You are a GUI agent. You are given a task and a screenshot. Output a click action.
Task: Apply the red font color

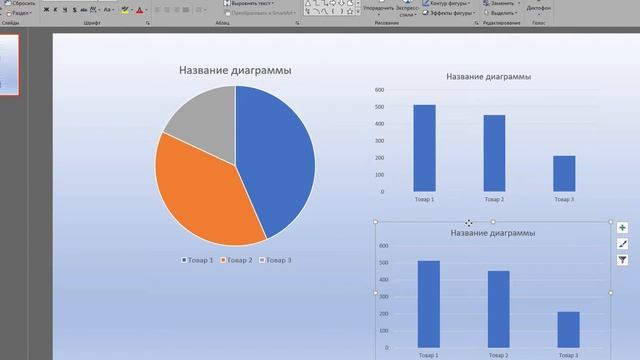point(140,10)
